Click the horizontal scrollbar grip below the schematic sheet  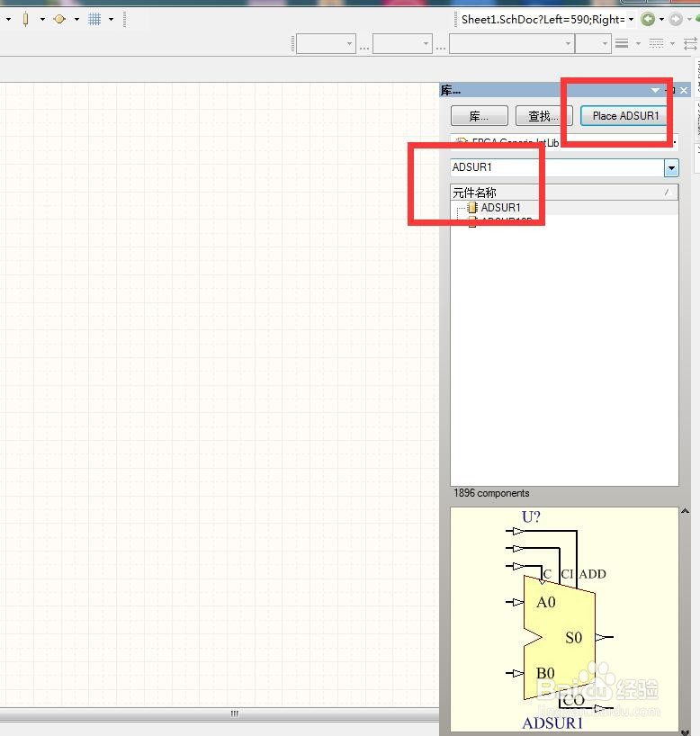234,714
